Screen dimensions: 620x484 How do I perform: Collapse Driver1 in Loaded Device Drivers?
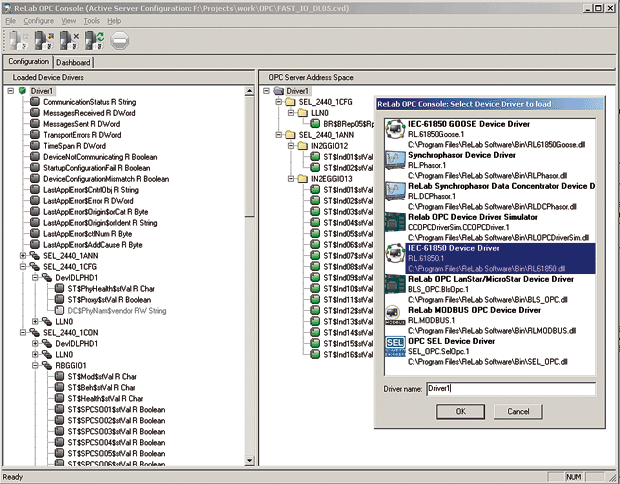pos(11,91)
